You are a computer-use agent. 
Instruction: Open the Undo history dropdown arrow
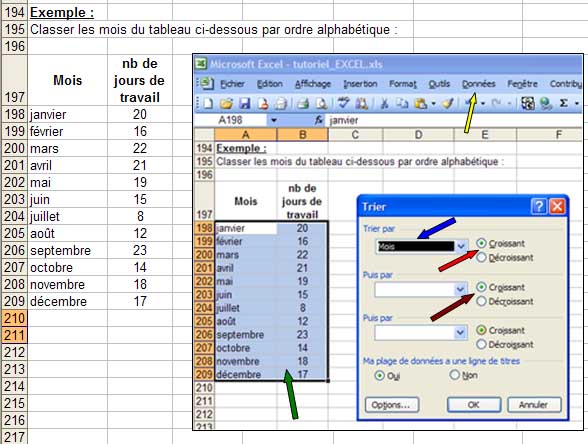tap(483, 103)
